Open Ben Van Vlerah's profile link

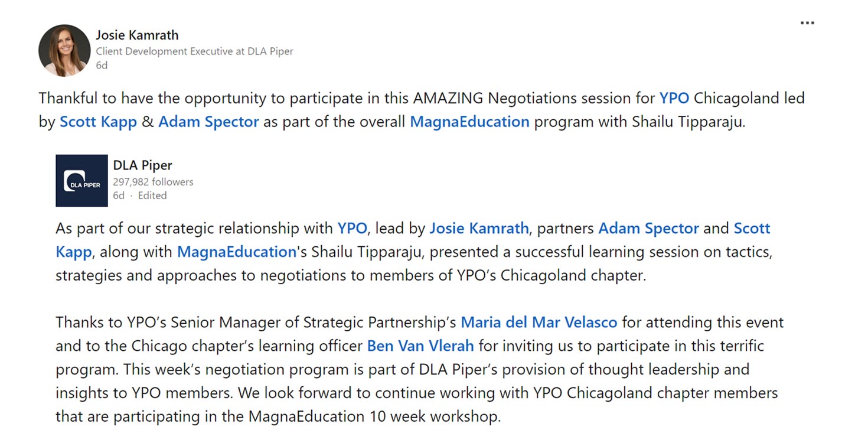(x=420, y=346)
